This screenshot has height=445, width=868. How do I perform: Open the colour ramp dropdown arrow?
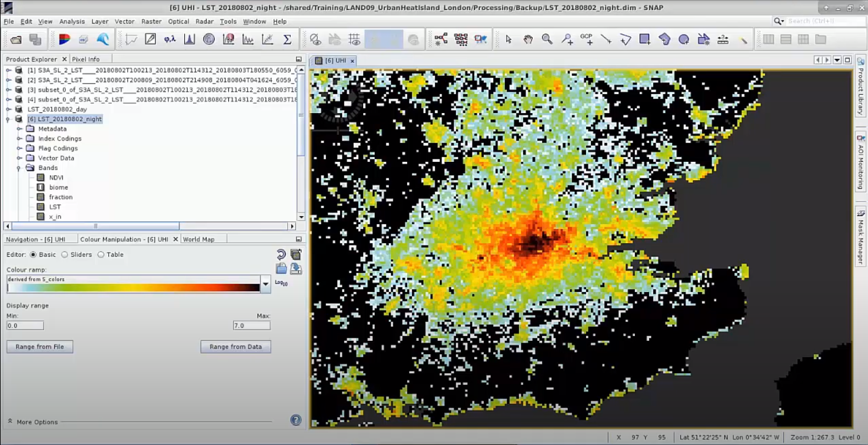pyautogui.click(x=265, y=284)
